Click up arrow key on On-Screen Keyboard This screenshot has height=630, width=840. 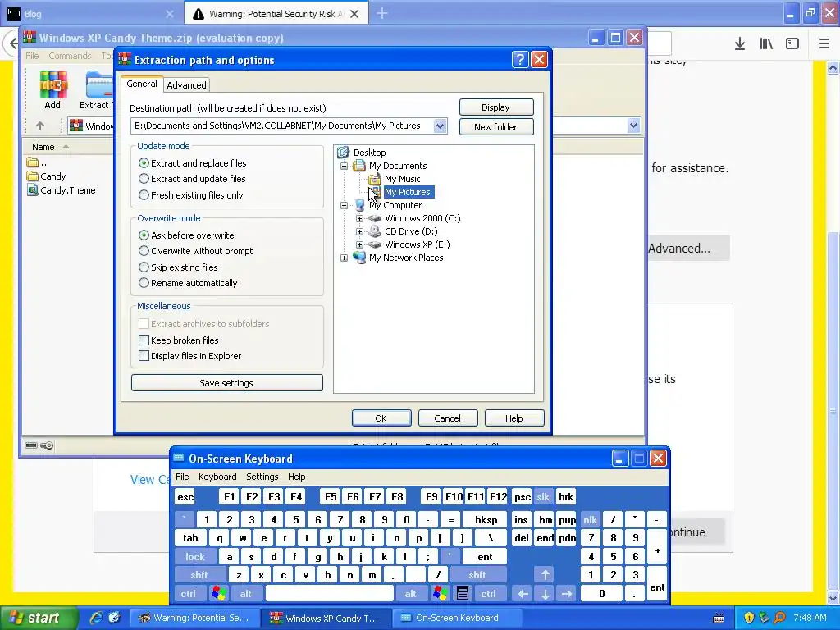pos(545,575)
